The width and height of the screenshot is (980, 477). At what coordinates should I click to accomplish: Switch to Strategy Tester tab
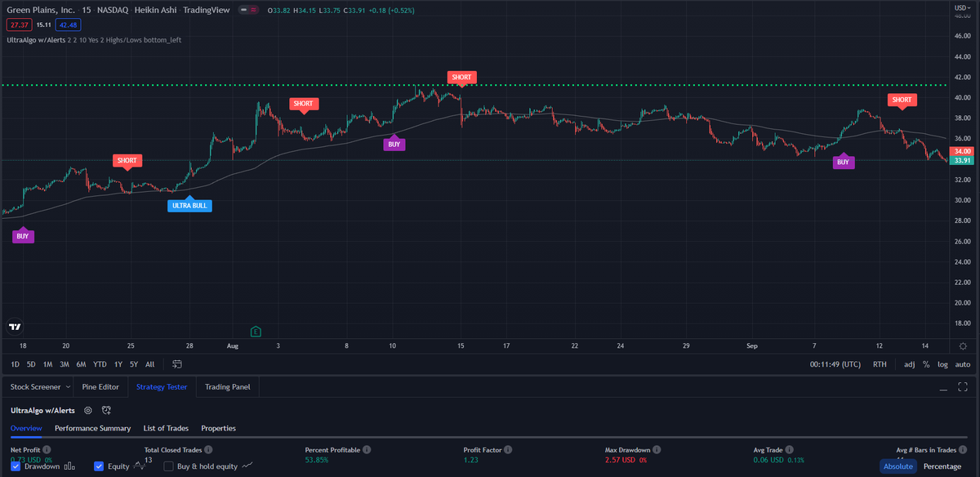click(x=162, y=386)
